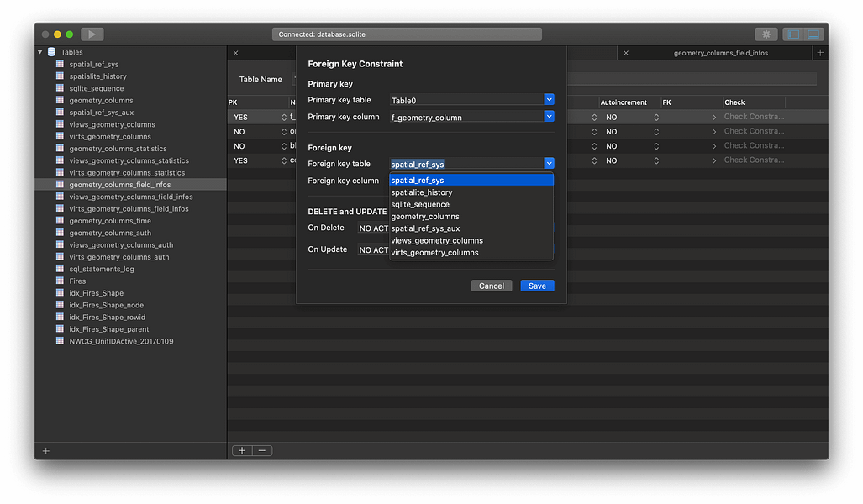Add a new table with sidebar plus
The image size is (863, 504).
click(46, 450)
